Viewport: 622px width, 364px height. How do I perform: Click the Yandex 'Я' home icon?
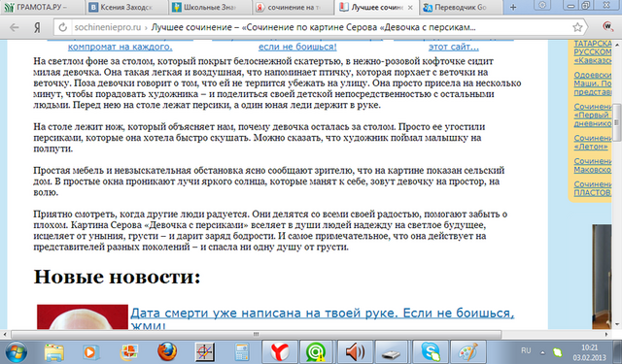click(x=37, y=28)
